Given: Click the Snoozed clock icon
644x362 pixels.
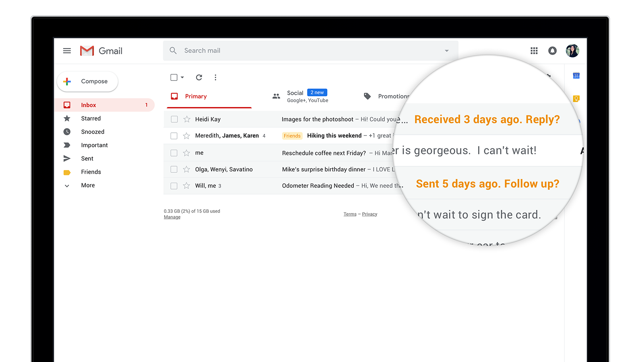Looking at the screenshot, I should pos(67,132).
